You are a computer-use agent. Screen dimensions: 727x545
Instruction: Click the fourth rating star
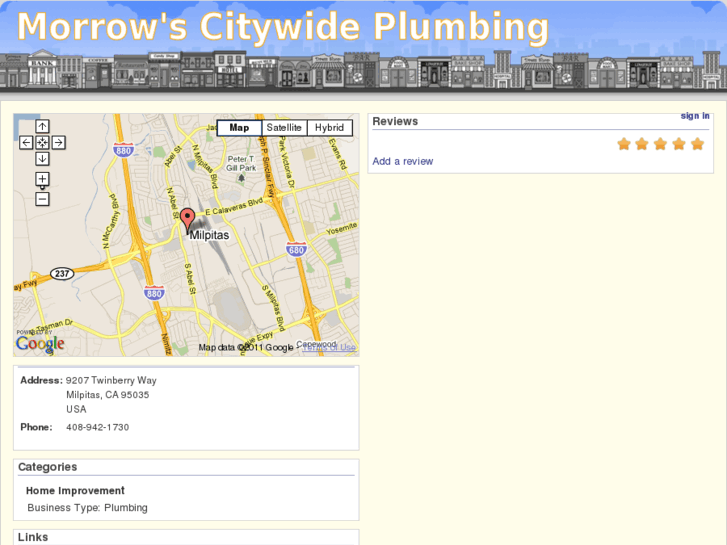tap(679, 144)
